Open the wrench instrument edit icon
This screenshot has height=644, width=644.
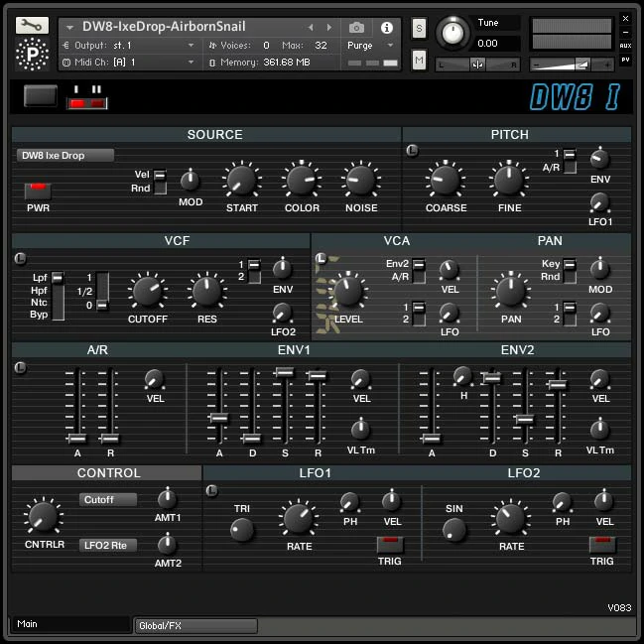point(32,26)
